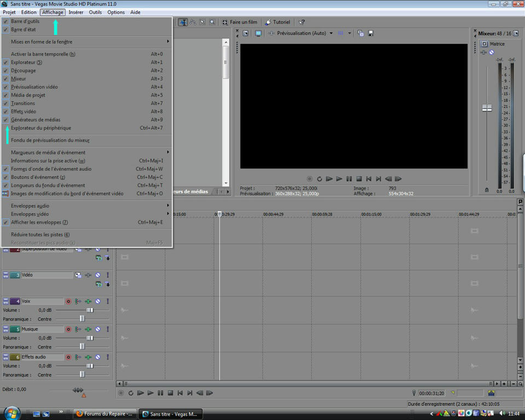Viewport: 525px width, 420px height.
Task: Arm Voix track for recording
Action: [68, 301]
